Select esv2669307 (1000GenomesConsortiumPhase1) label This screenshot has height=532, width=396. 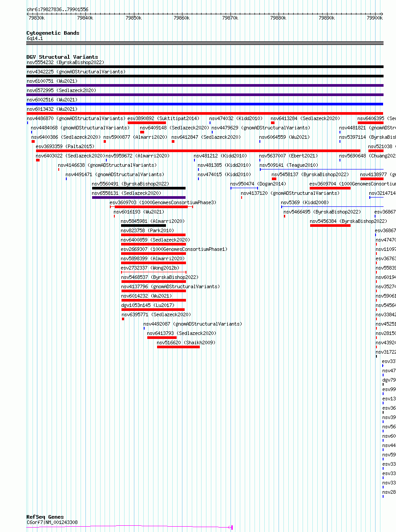pyautogui.click(x=174, y=249)
